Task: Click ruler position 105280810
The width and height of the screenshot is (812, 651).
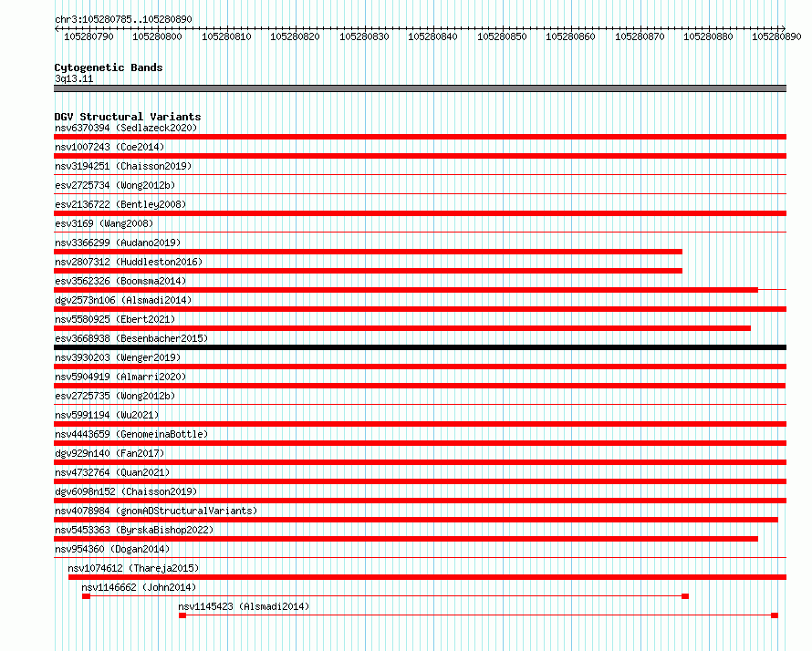Action: tap(226, 36)
